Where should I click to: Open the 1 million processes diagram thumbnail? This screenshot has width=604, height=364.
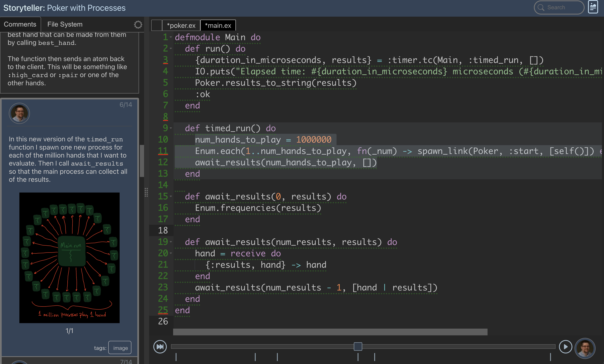[x=69, y=258]
